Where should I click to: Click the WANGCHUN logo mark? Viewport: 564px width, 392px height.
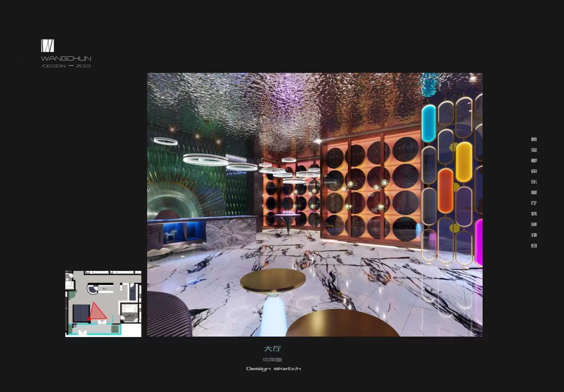pyautogui.click(x=47, y=46)
